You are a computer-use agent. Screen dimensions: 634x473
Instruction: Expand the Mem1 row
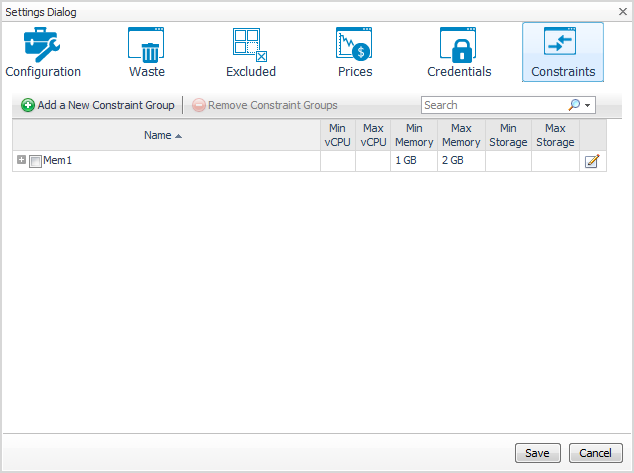[21, 160]
